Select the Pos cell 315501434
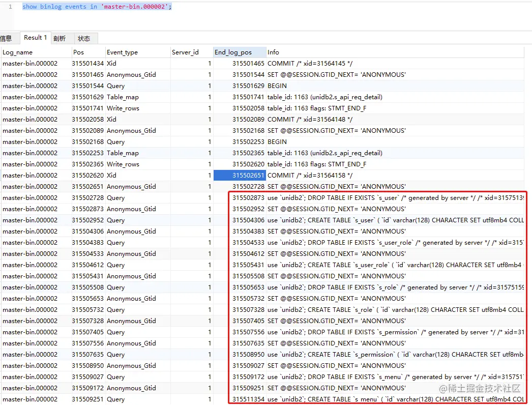 point(88,64)
